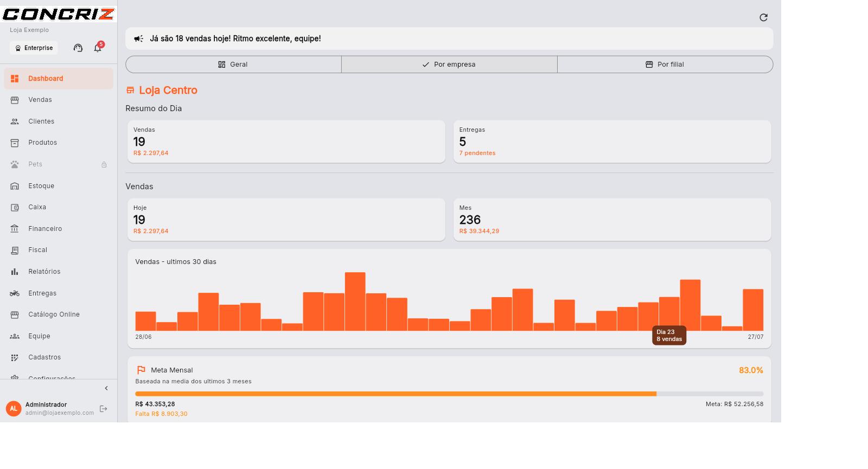Log out using the exit icon
Viewport: 868px width, 469px height.
click(x=104, y=409)
